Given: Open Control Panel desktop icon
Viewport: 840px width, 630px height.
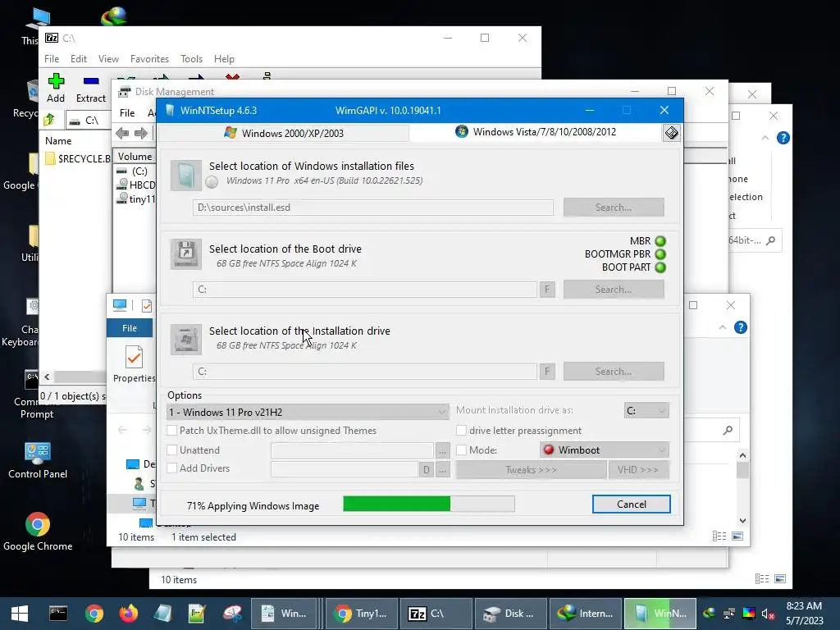Looking at the screenshot, I should point(38,460).
